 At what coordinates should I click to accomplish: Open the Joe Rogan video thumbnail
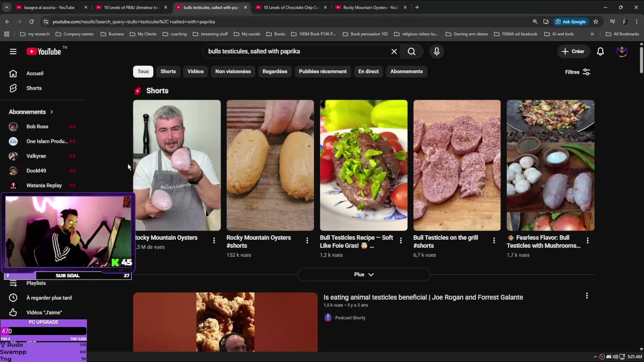point(225,322)
